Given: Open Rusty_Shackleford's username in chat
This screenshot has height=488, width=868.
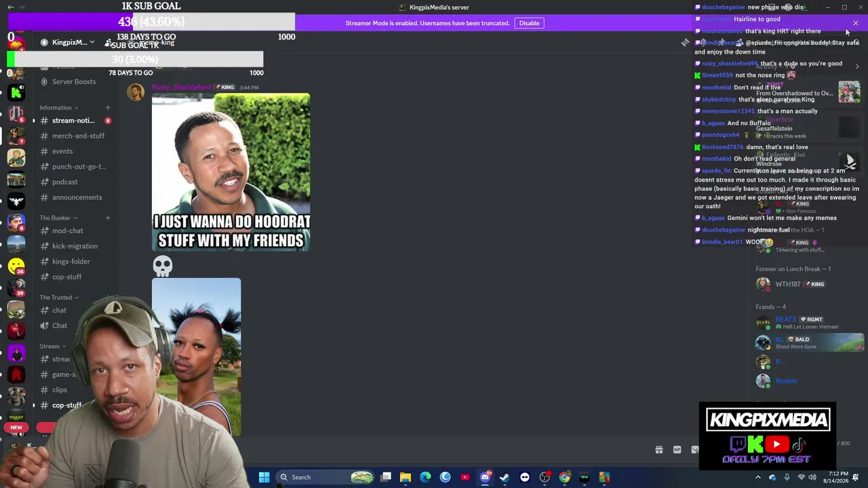Looking at the screenshot, I should [x=181, y=87].
